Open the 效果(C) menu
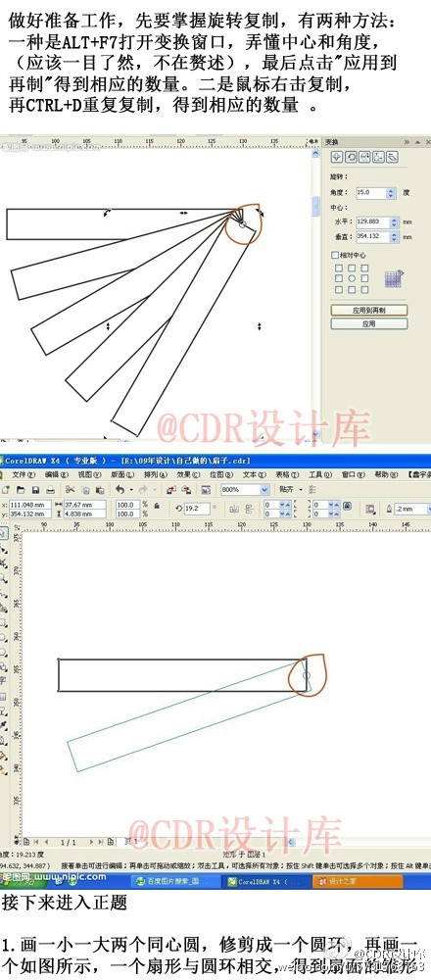 coord(189,475)
